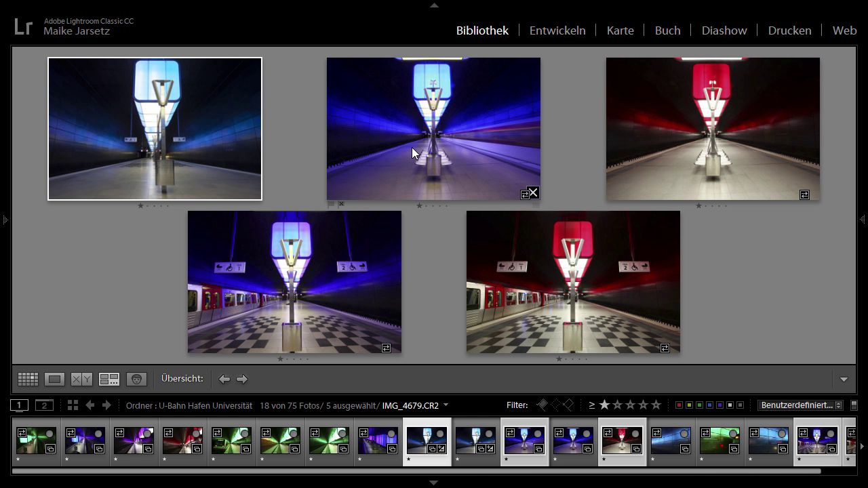Set flag picked under the hovered blue photo
868x488 pixels.
coord(331,204)
